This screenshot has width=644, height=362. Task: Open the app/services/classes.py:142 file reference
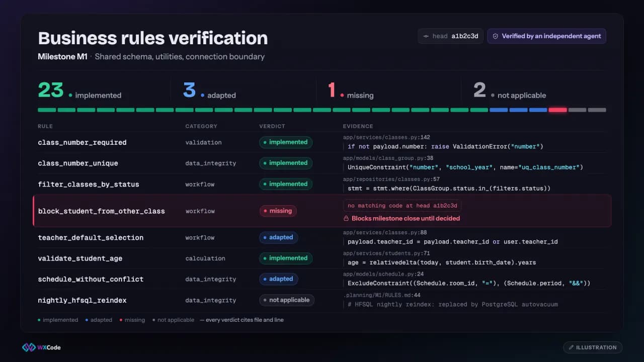click(x=386, y=137)
